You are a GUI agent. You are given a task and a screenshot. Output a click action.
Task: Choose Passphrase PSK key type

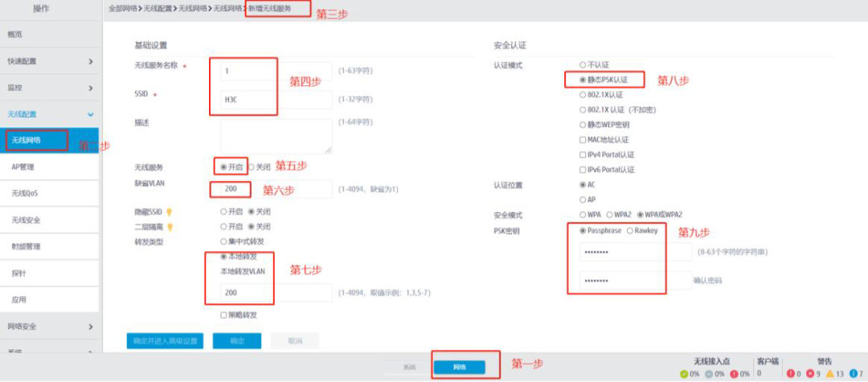tap(583, 230)
